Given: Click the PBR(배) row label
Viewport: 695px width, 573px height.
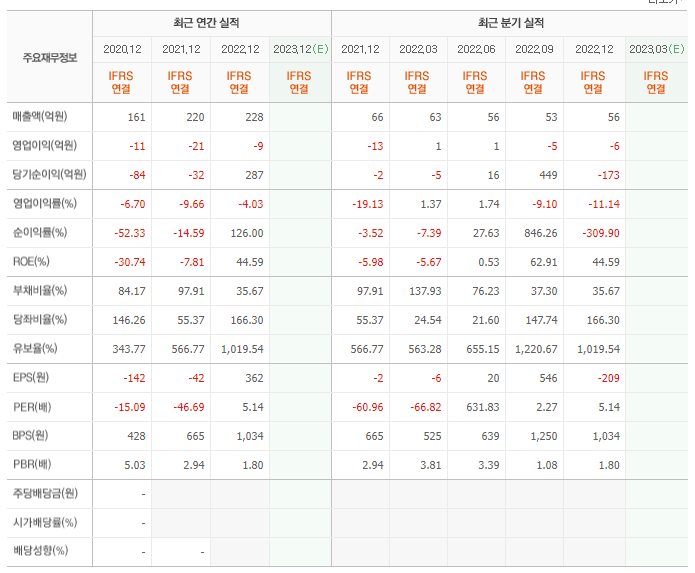Looking at the screenshot, I should (32, 464).
